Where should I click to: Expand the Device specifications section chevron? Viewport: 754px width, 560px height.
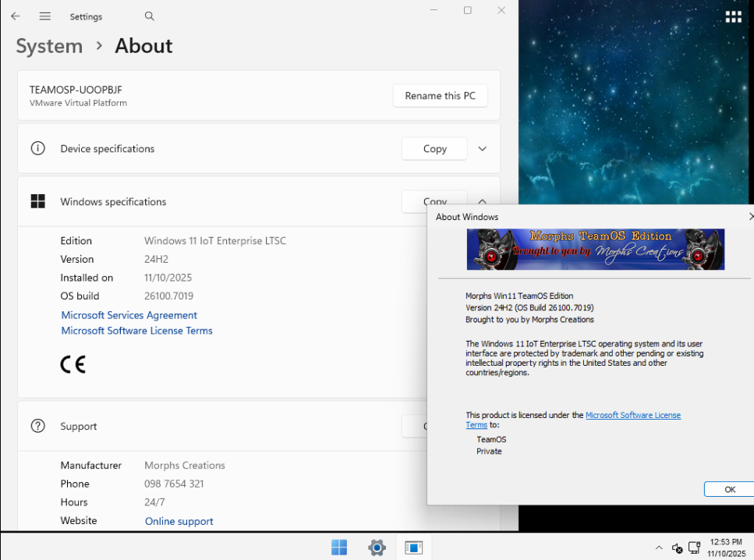pyautogui.click(x=482, y=149)
